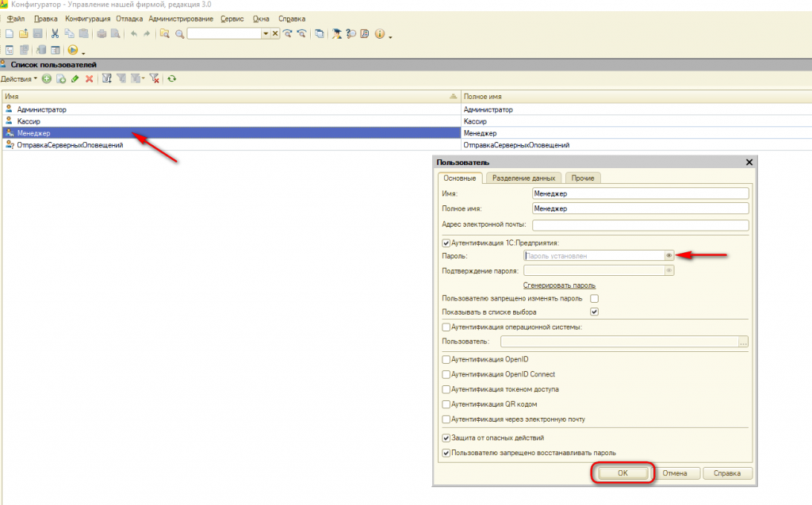Click the printer icon in toolbar
This screenshot has height=505, width=812.
tap(101, 33)
